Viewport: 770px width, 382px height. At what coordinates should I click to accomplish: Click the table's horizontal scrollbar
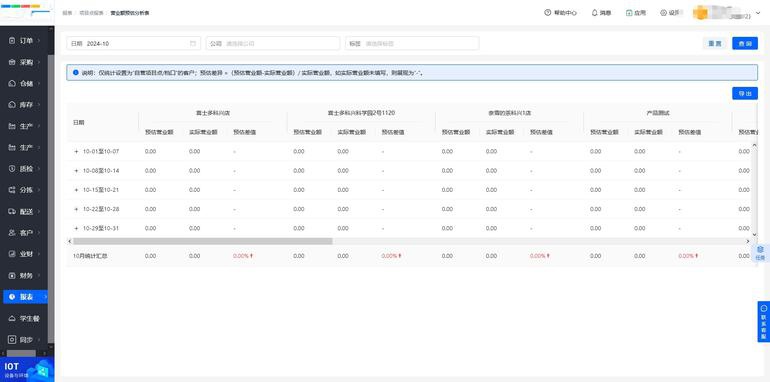202,241
